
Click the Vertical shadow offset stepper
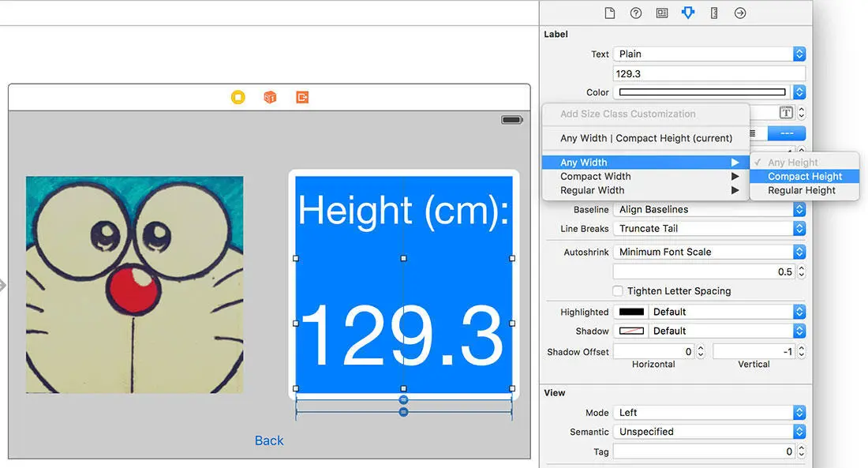[x=802, y=352]
